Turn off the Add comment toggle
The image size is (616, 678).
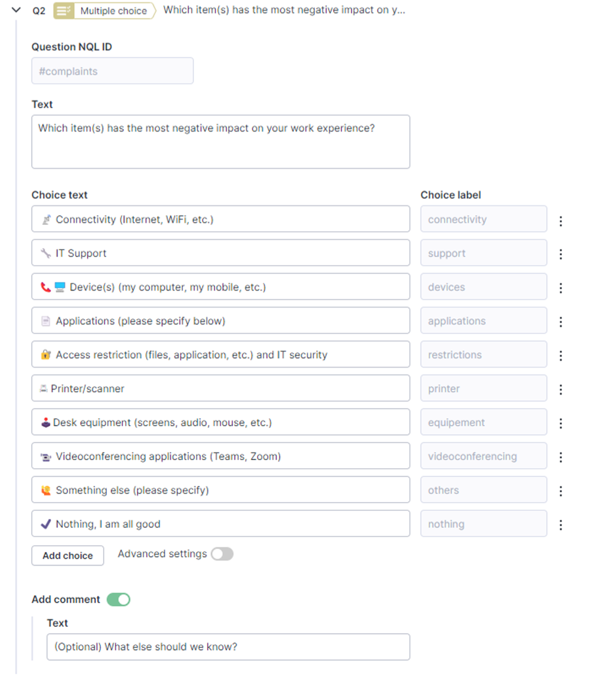click(118, 600)
